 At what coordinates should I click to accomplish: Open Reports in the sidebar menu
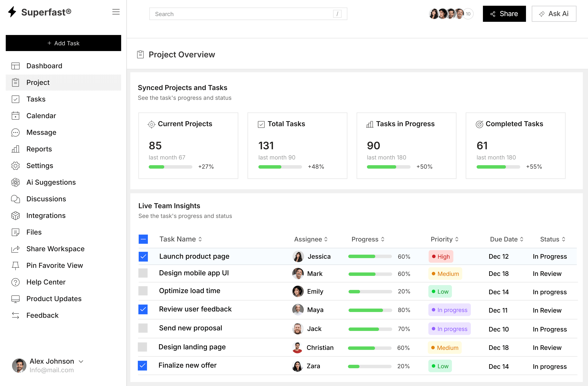pyautogui.click(x=39, y=149)
